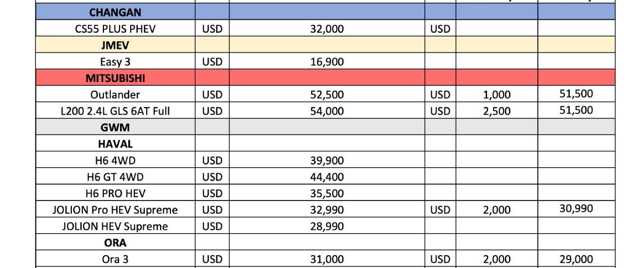Click the 2,500 discount cell for L200
The height and width of the screenshot is (268, 644).
(x=497, y=111)
